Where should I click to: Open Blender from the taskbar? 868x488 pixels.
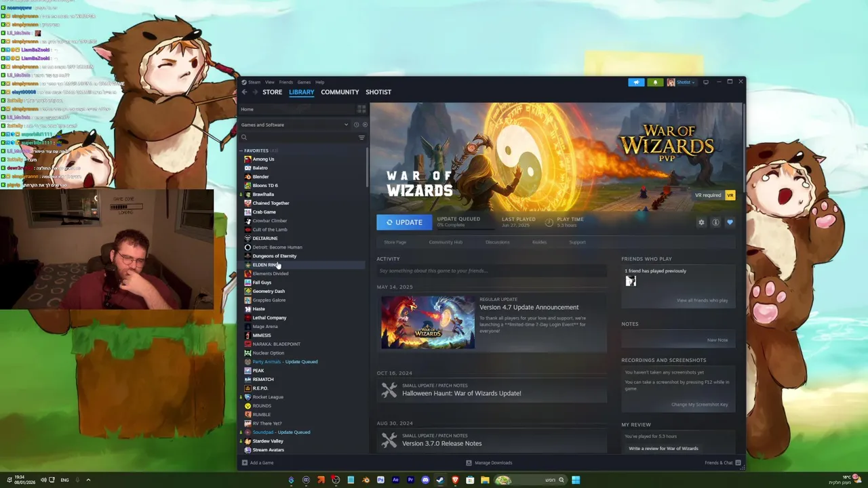pyautogui.click(x=366, y=480)
